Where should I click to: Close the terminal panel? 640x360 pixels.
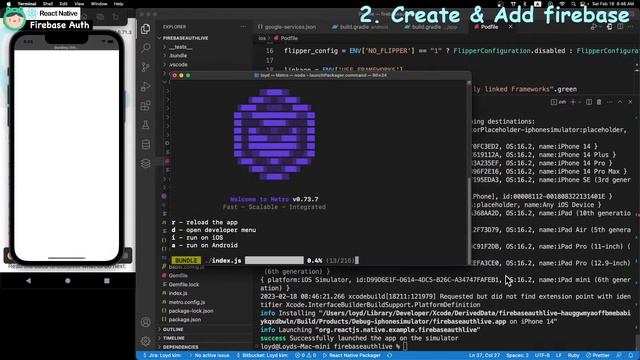click(630, 102)
